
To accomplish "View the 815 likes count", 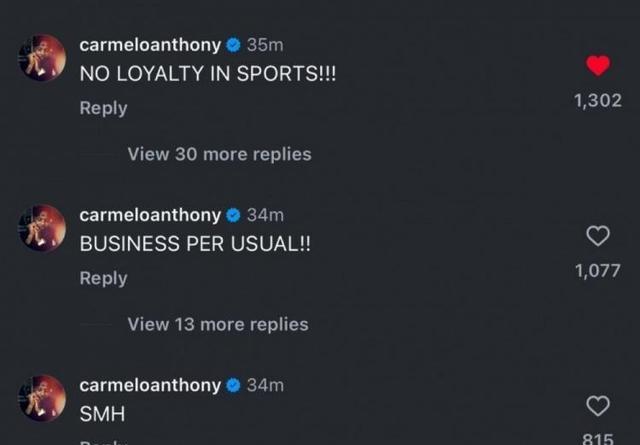I will pyautogui.click(x=598, y=439).
